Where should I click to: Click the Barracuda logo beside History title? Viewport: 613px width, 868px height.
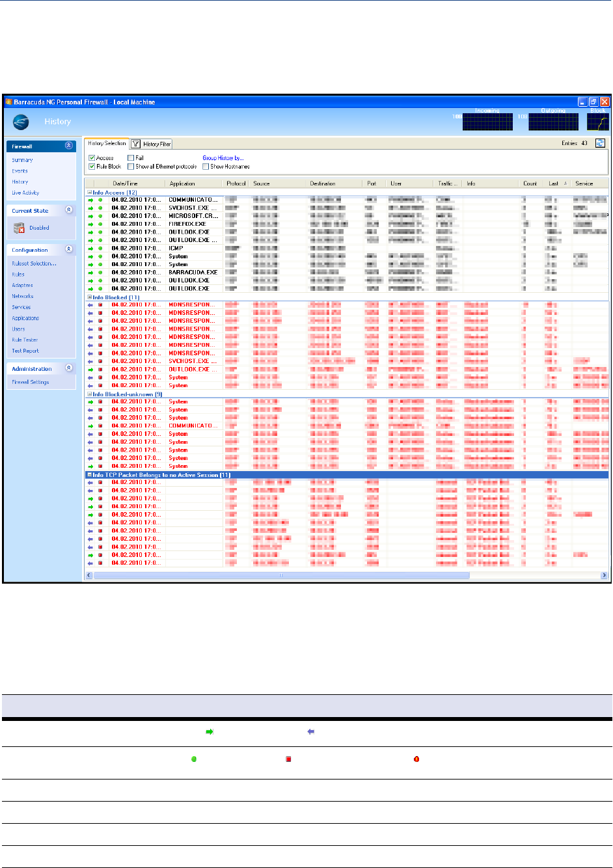(21, 122)
